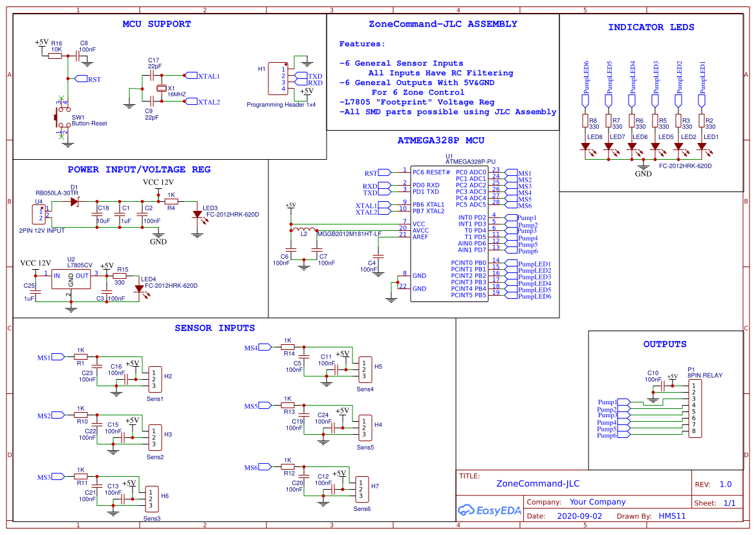Screen dimensions: 756x535
Task: Click the L2 inductor symbol
Action: tap(304, 230)
